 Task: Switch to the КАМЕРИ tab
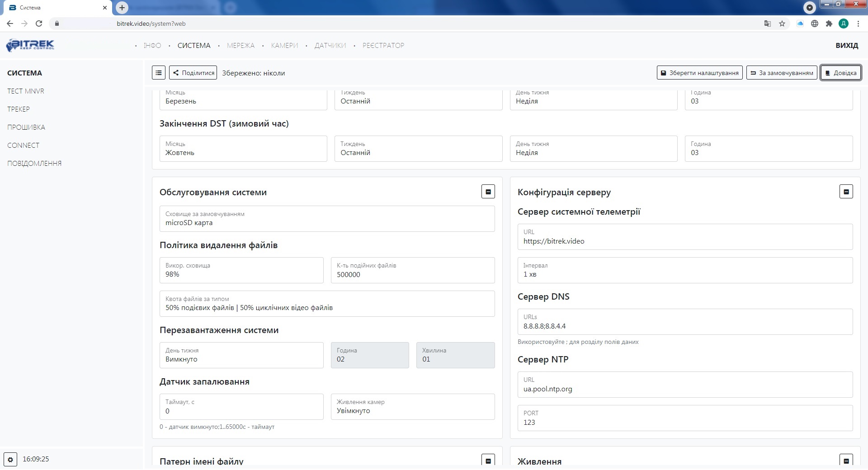[284, 46]
